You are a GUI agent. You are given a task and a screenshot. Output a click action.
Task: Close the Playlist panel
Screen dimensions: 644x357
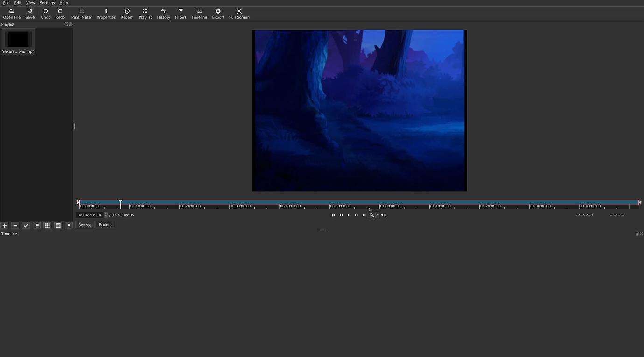point(70,24)
